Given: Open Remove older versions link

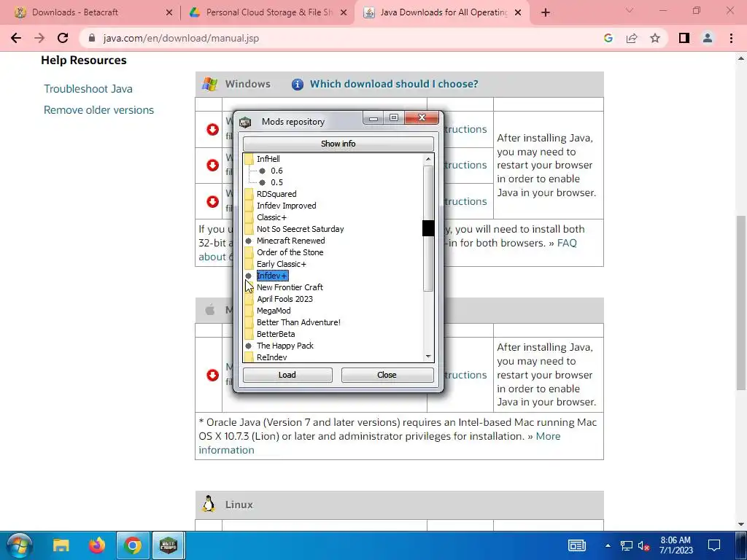Looking at the screenshot, I should coord(98,110).
